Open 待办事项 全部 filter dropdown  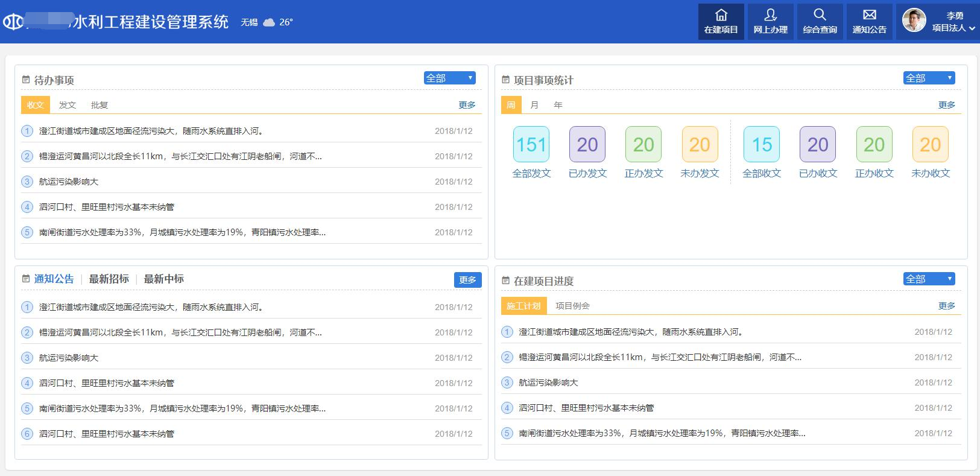[x=450, y=78]
